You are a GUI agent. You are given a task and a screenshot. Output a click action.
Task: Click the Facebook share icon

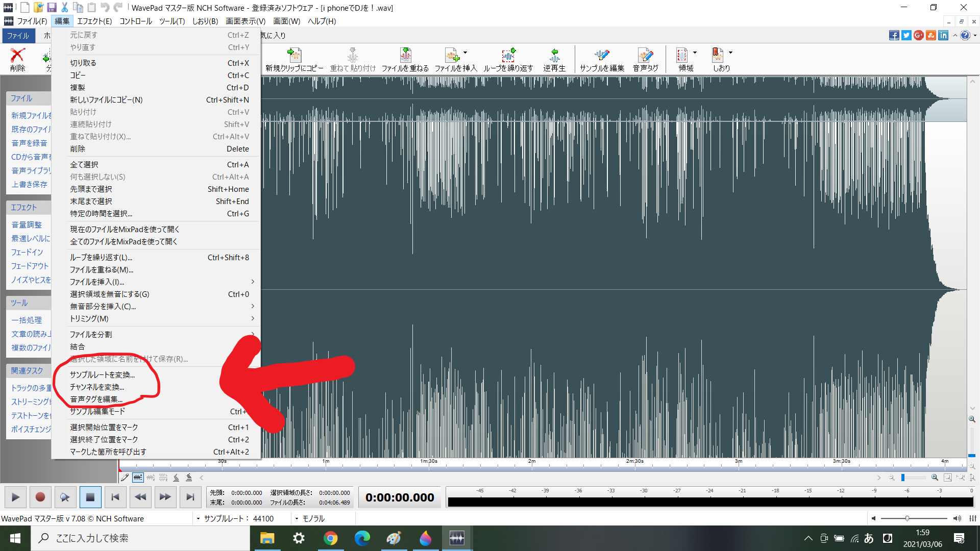click(x=894, y=35)
